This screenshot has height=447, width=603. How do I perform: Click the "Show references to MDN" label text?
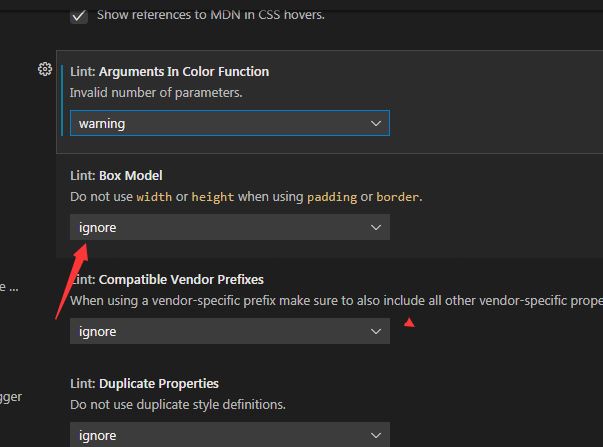pos(211,16)
